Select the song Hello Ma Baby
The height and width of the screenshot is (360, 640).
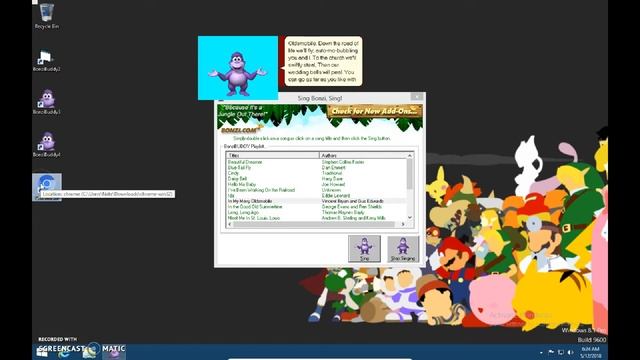pos(242,184)
